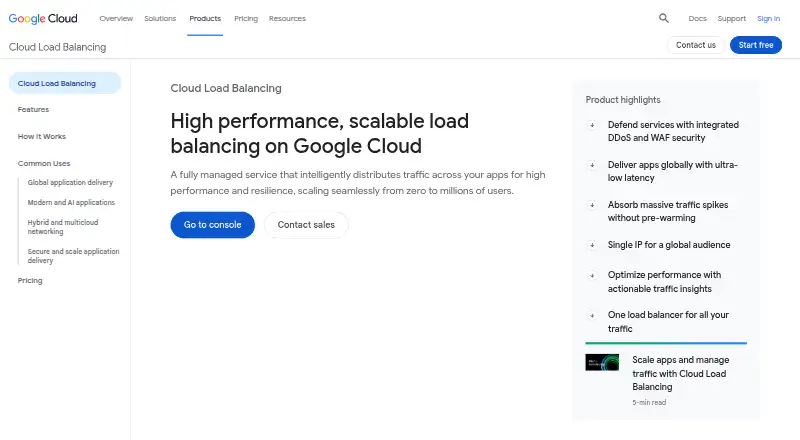Go to Pricing in top navigation
This screenshot has height=440, width=800.
click(246, 18)
